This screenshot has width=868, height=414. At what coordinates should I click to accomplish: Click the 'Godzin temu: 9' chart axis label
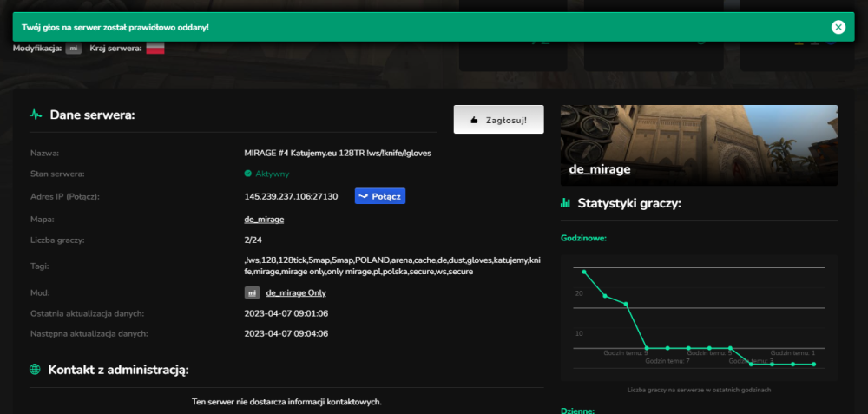[x=626, y=352]
